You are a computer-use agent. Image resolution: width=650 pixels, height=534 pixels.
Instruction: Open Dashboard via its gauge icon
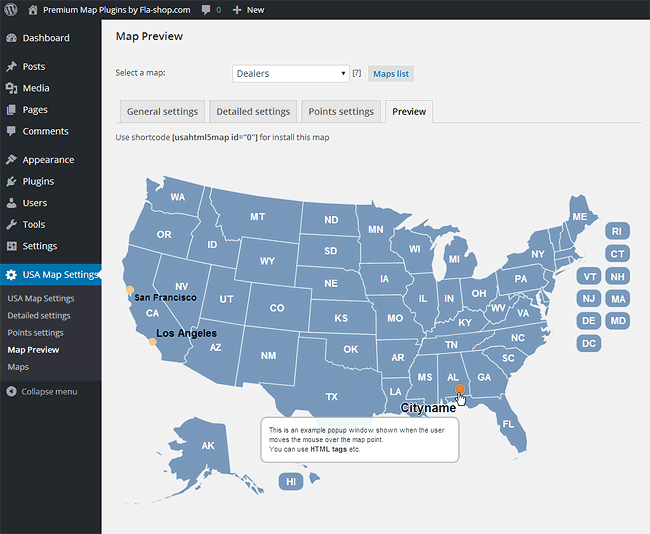coord(12,38)
